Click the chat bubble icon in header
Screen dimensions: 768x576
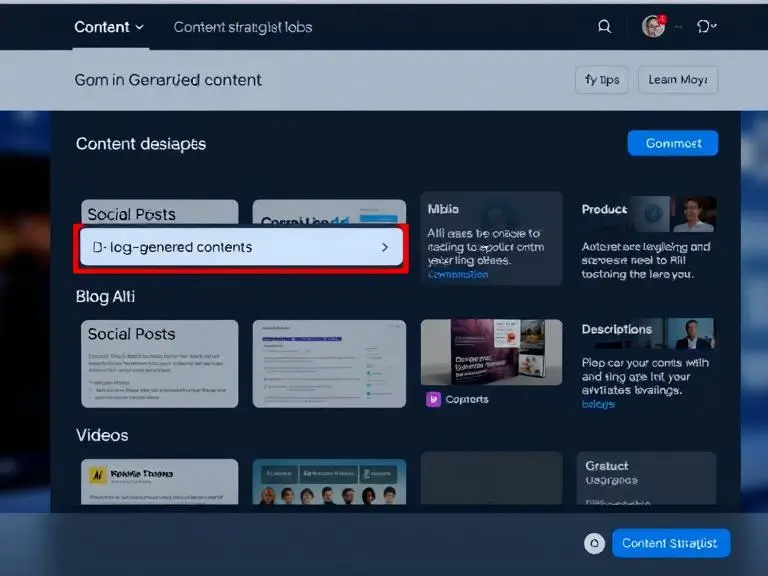click(x=705, y=26)
